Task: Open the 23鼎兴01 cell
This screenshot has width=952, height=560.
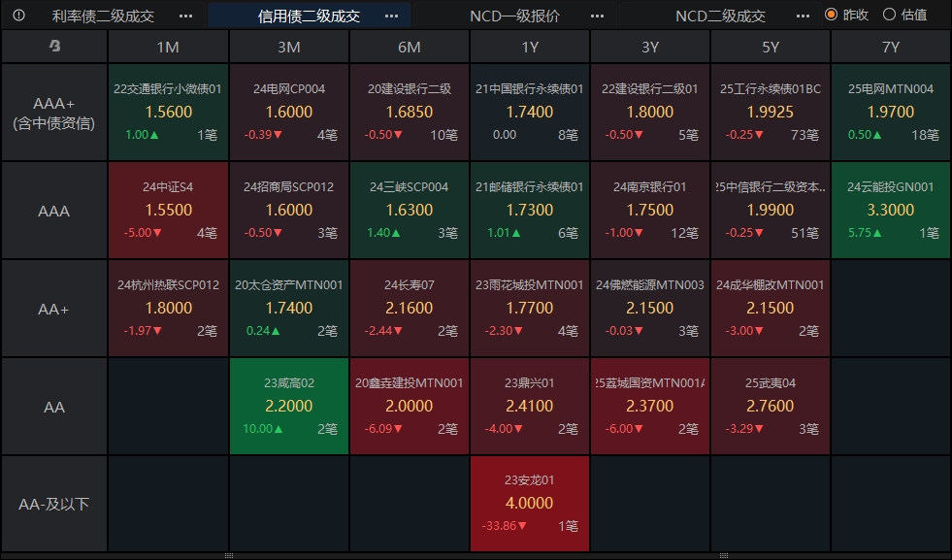Action: coord(530,406)
